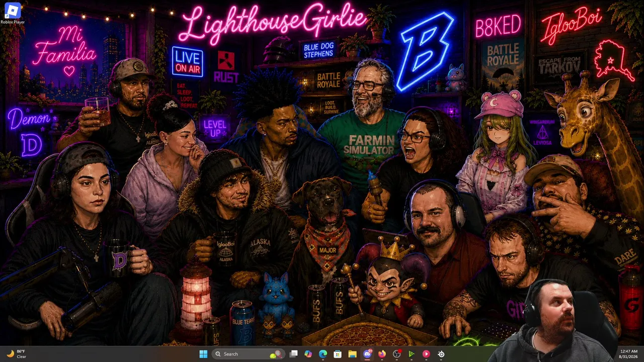Open File Explorer from the taskbar

point(352,354)
